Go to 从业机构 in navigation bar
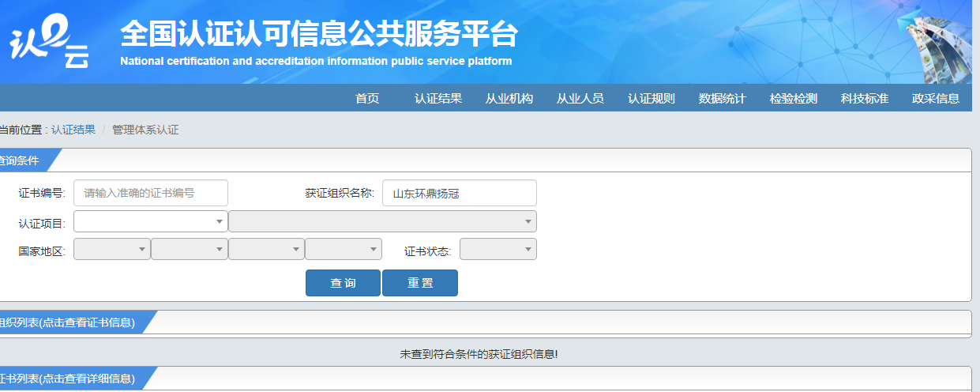980x392 pixels. click(509, 98)
